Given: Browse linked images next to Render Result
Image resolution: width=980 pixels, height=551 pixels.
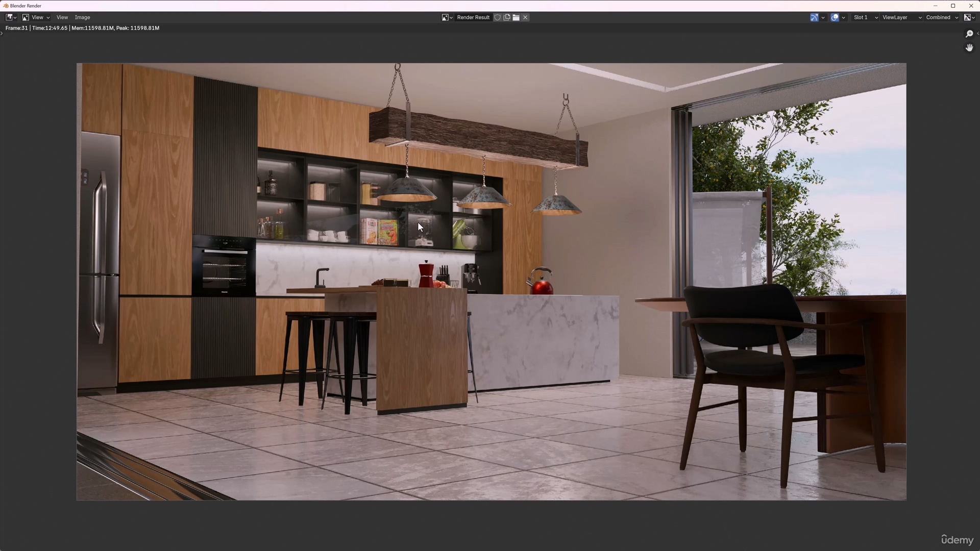Looking at the screenshot, I should (447, 17).
